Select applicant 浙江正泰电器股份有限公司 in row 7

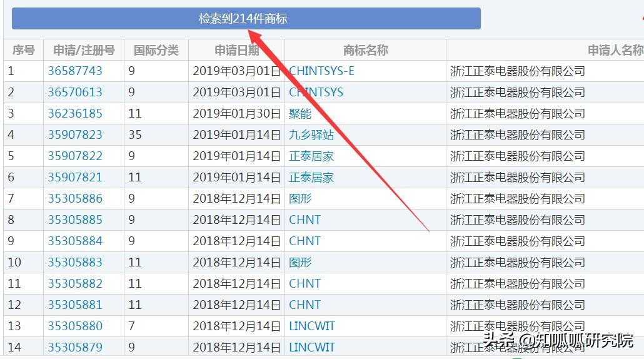518,199
